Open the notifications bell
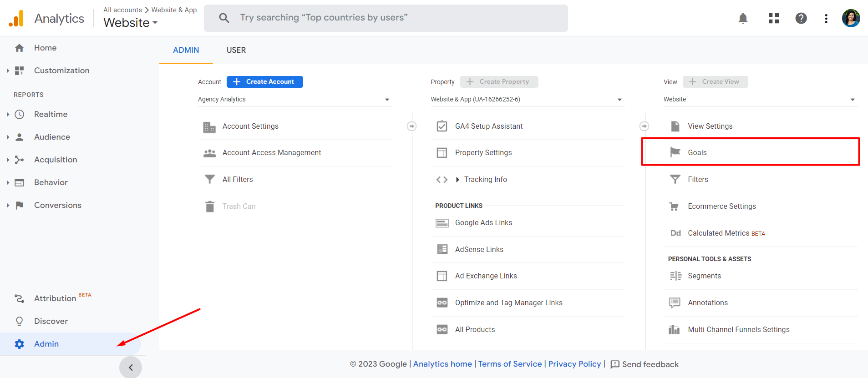The image size is (868, 378). [743, 18]
